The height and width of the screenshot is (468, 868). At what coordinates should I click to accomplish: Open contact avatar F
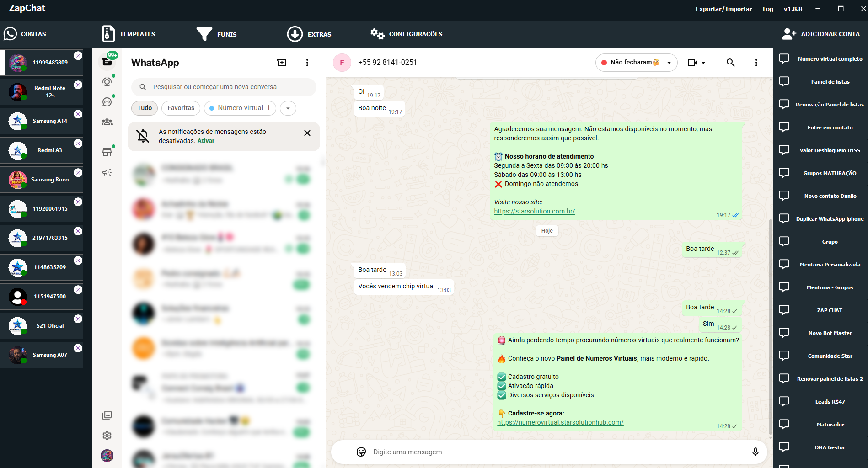point(342,63)
